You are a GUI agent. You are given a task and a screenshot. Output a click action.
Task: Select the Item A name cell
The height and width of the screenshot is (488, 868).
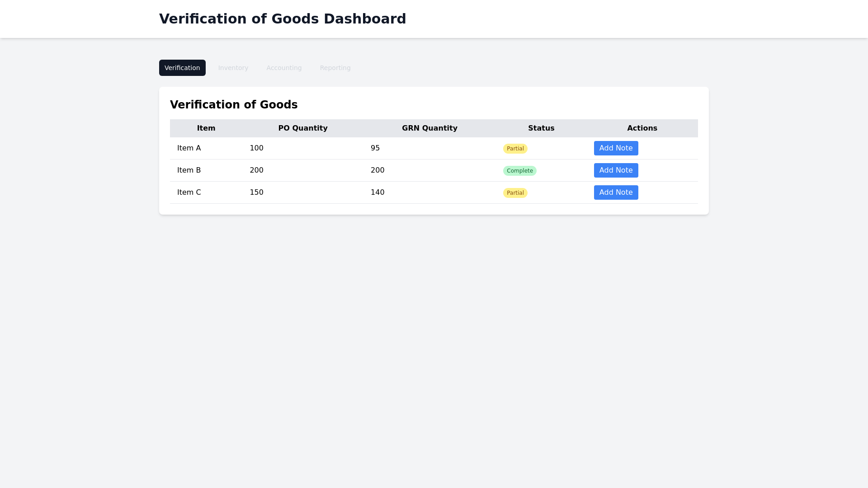point(189,148)
